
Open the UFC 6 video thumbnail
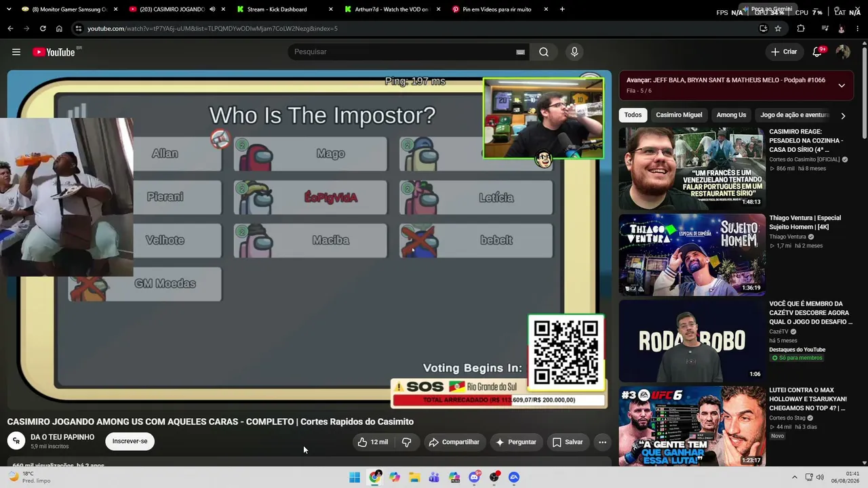(x=692, y=426)
